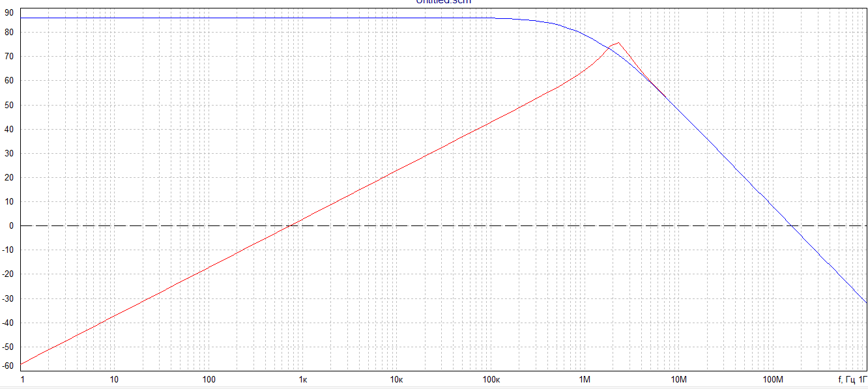Click the "-10" label on the vertical axis

(x=8, y=250)
